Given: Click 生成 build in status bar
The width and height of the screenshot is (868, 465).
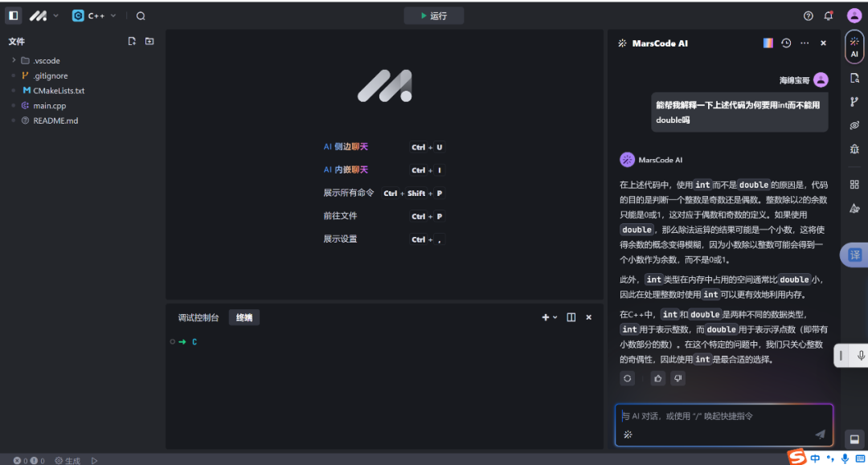Looking at the screenshot, I should 68,460.
